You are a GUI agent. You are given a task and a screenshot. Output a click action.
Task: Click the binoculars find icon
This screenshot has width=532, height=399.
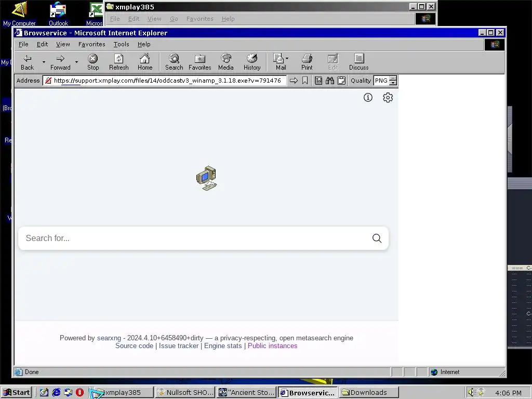coord(330,81)
